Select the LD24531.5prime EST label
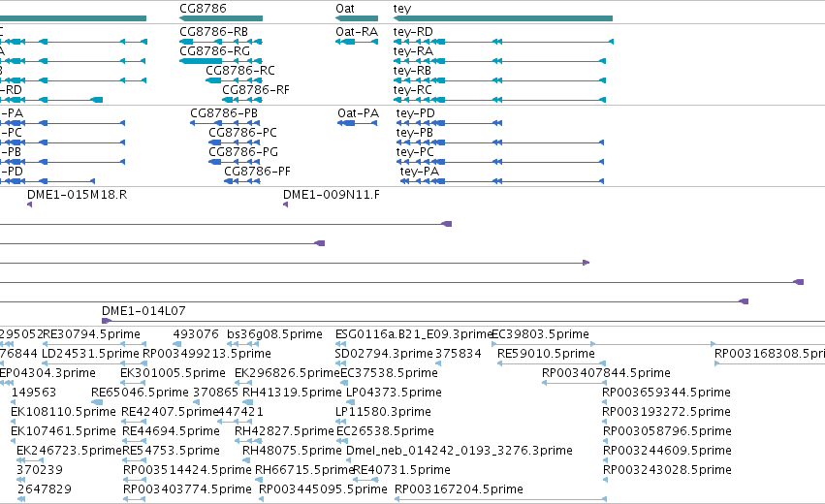The width and height of the screenshot is (825, 504). click(90, 354)
